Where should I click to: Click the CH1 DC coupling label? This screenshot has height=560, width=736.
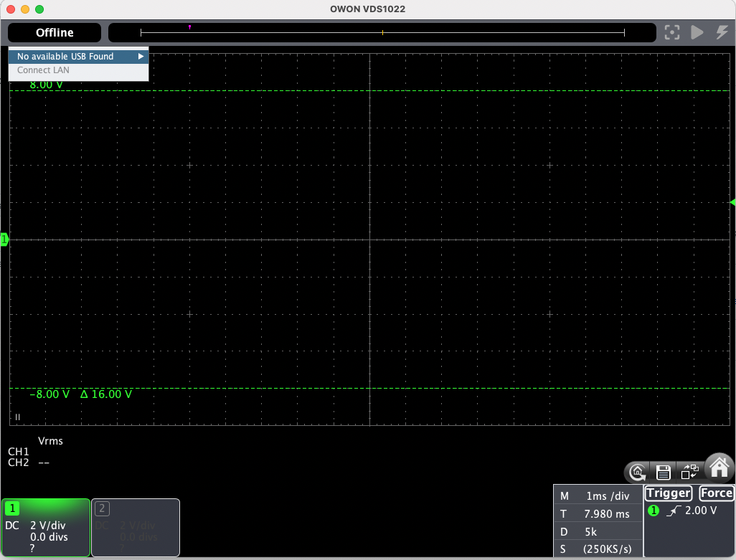tap(12, 526)
